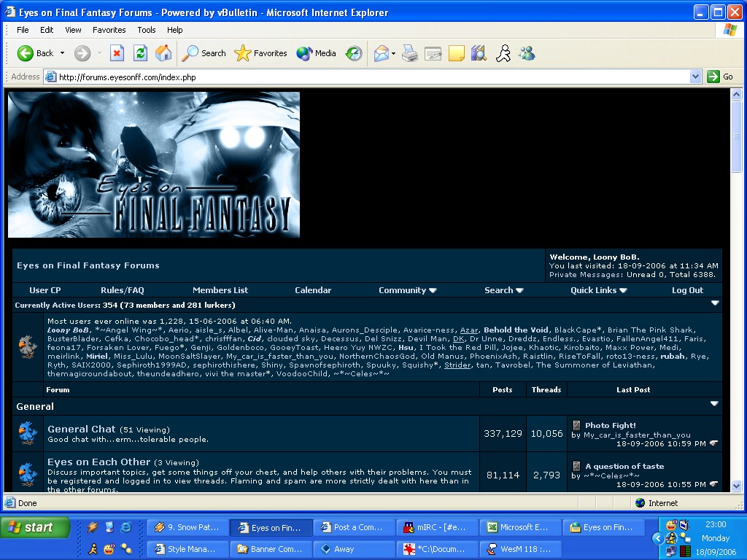Open the Rules/FAQ link

pyautogui.click(x=123, y=290)
